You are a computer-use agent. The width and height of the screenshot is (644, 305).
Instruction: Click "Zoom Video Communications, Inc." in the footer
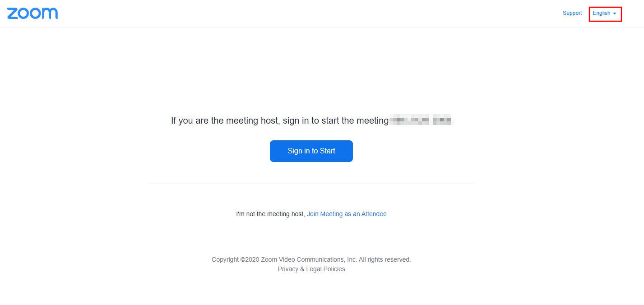point(309,259)
